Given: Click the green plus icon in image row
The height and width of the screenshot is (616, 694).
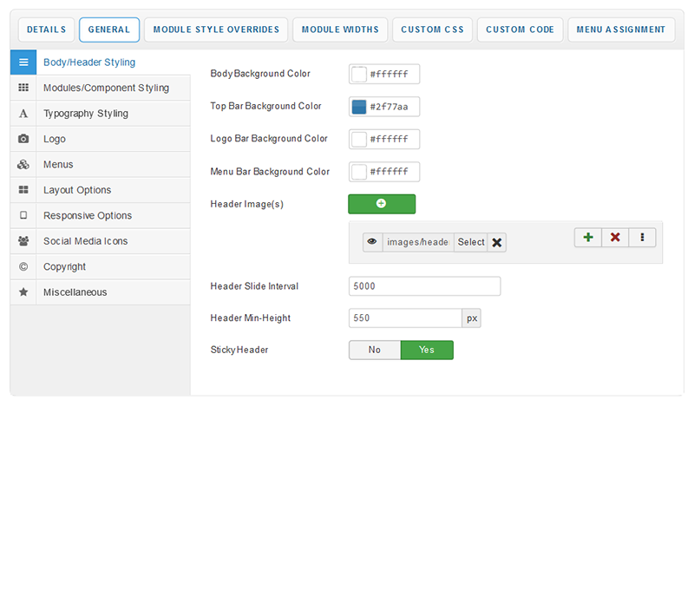Looking at the screenshot, I should click(x=587, y=237).
